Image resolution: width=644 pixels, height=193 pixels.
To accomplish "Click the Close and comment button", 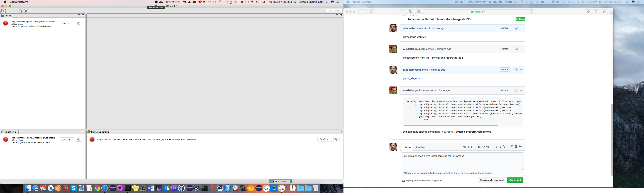I will pyautogui.click(x=492, y=180).
